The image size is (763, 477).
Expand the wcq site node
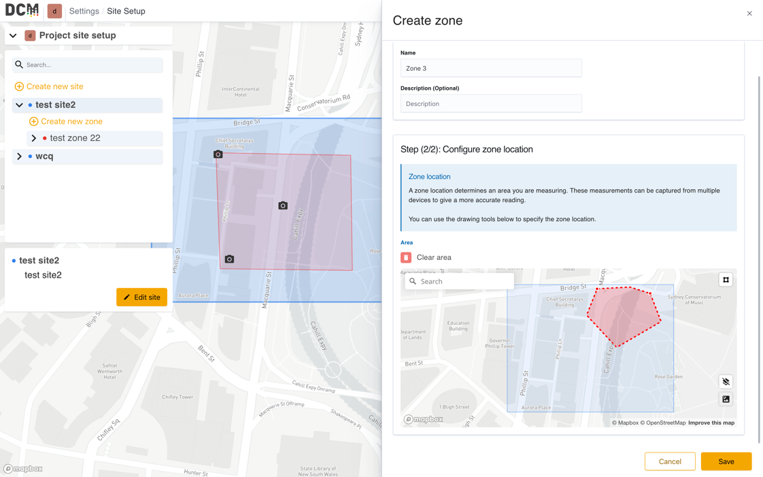click(x=19, y=156)
